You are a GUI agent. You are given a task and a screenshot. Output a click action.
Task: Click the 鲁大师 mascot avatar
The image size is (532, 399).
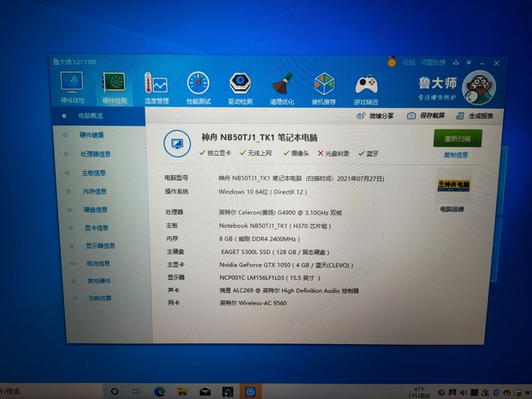tap(479, 87)
